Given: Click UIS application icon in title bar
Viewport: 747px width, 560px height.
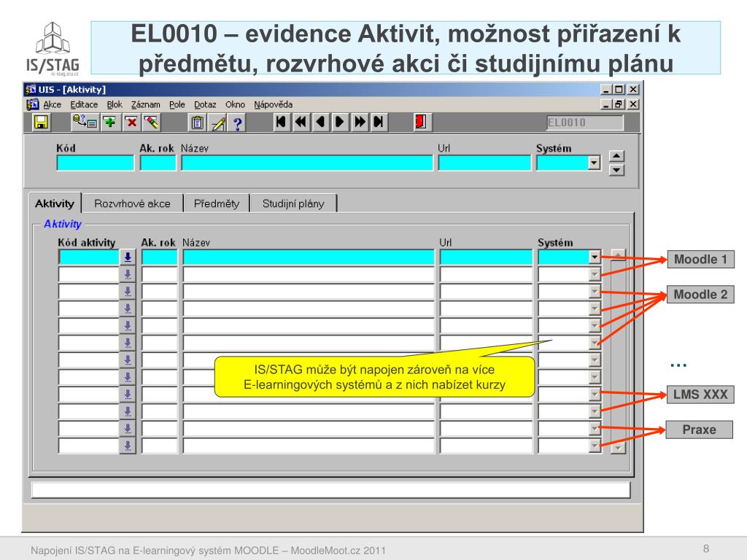Looking at the screenshot, I should click(31, 89).
